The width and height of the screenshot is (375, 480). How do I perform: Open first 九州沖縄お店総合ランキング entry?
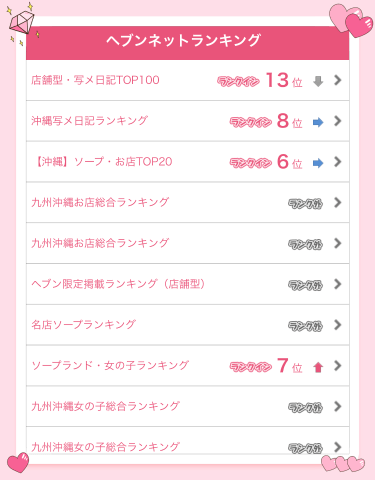[x=188, y=203]
